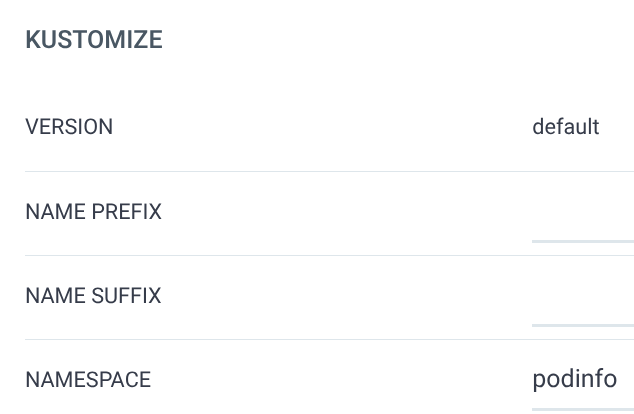The image size is (634, 414).
Task: Click the underline of the empty prefix field
Action: 582,240
